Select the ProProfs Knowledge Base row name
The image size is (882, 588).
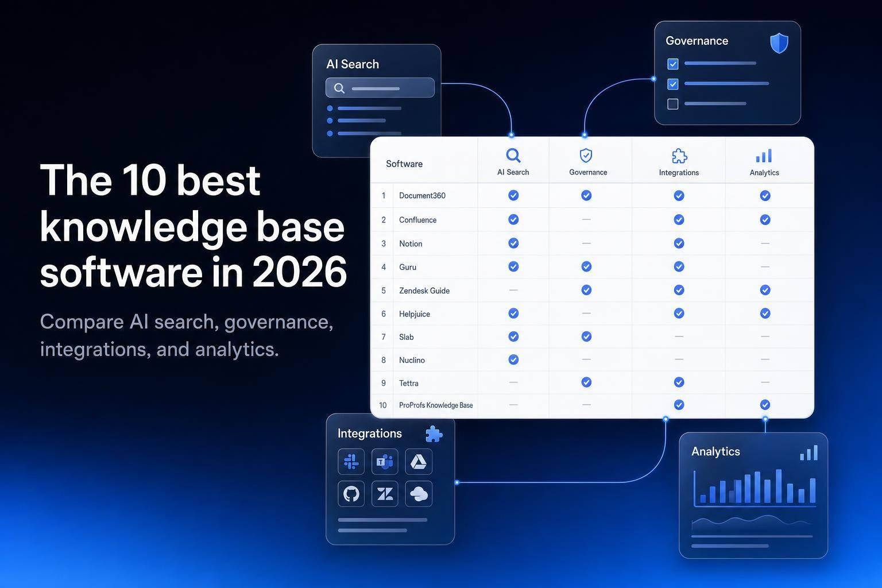point(436,405)
